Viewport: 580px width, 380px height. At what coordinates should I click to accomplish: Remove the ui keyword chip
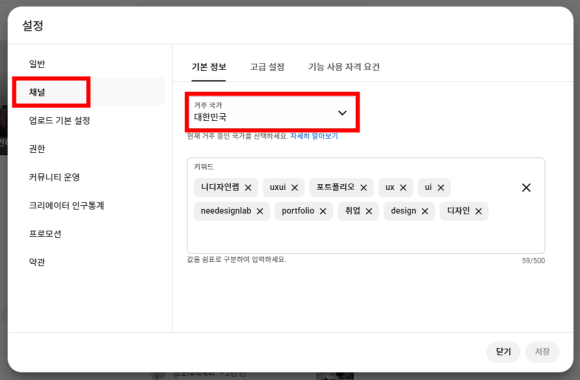click(441, 188)
